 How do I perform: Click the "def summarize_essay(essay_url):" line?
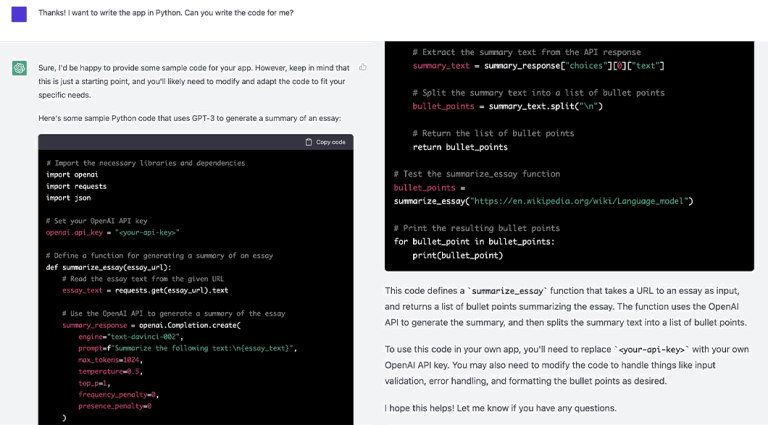coord(108,267)
